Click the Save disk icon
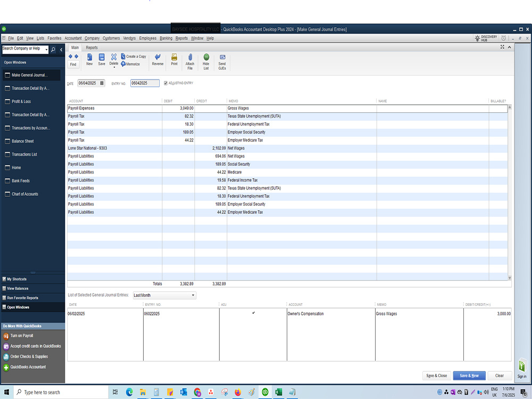Image resolution: width=532 pixels, height=399 pixels. [x=102, y=57]
